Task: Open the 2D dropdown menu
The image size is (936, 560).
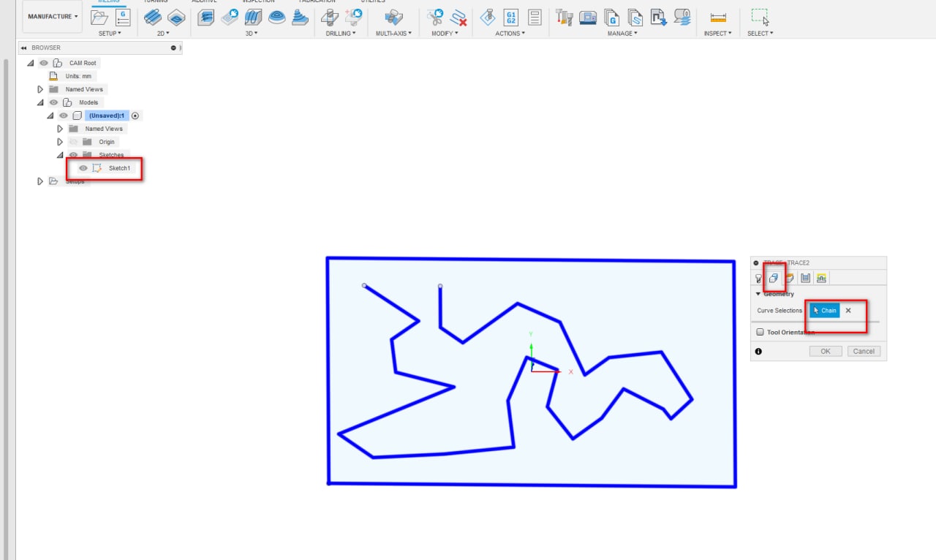Action: click(x=163, y=34)
